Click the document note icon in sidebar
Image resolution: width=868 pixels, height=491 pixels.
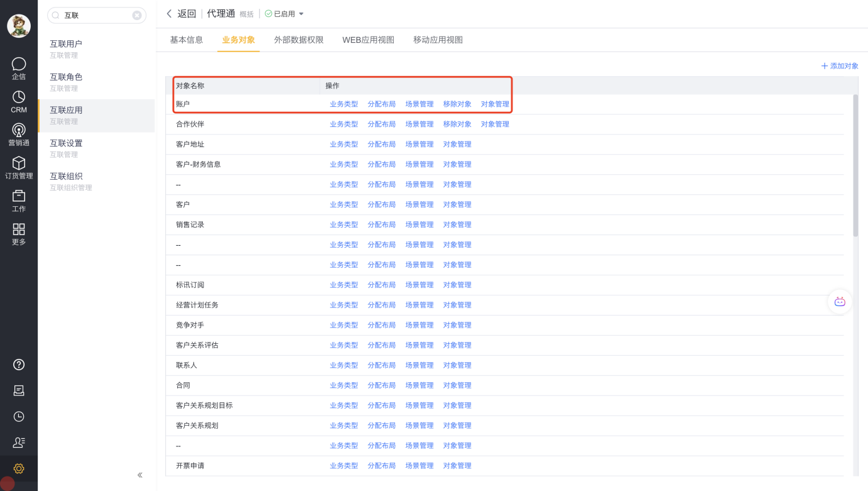(x=19, y=390)
